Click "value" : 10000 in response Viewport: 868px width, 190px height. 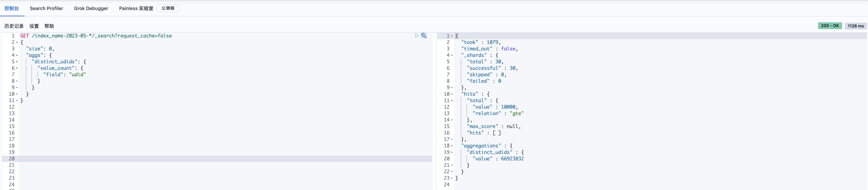(x=495, y=107)
